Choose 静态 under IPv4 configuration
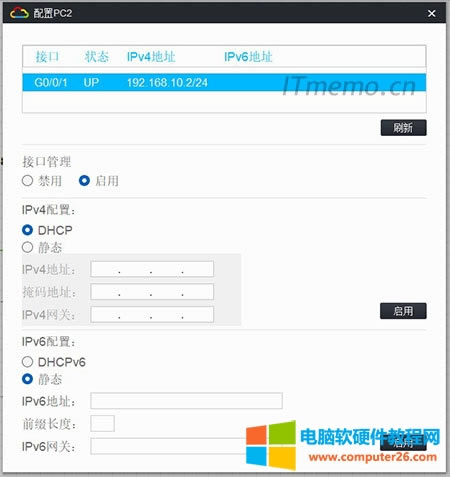This screenshot has width=450, height=477. (27, 247)
